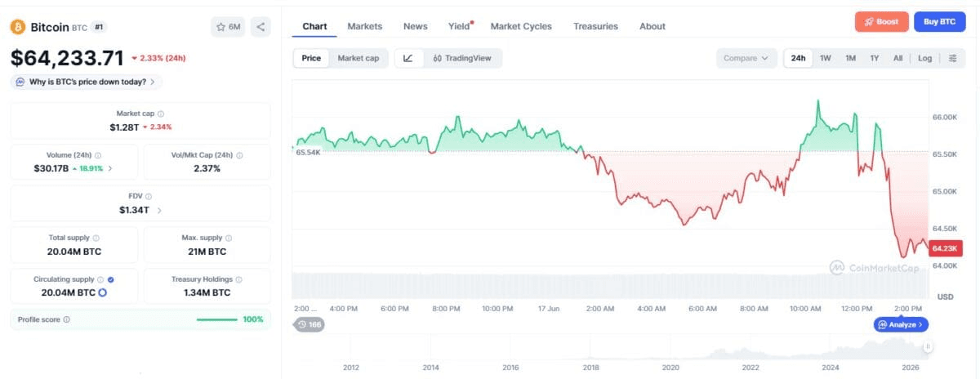Open the chart settings sliders icon

coord(952,58)
